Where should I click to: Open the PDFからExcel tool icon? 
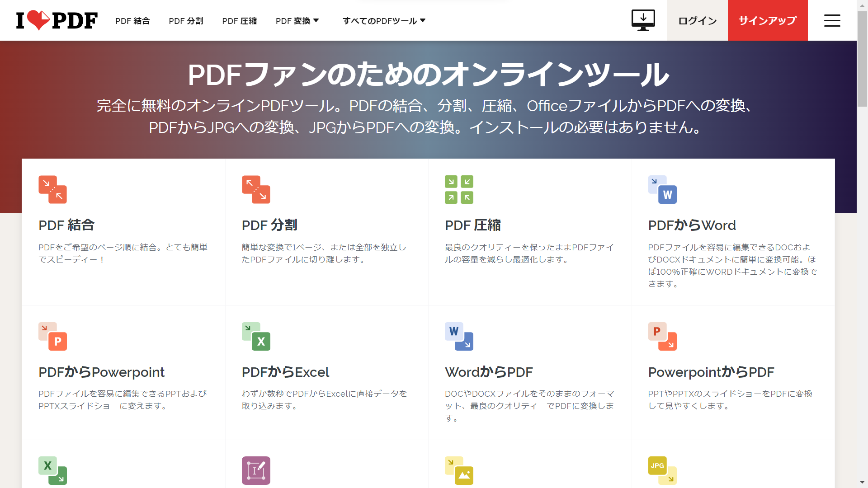[256, 337]
